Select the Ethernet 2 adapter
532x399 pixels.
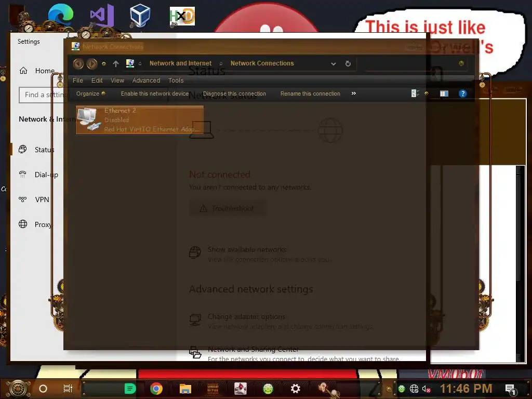coord(139,120)
